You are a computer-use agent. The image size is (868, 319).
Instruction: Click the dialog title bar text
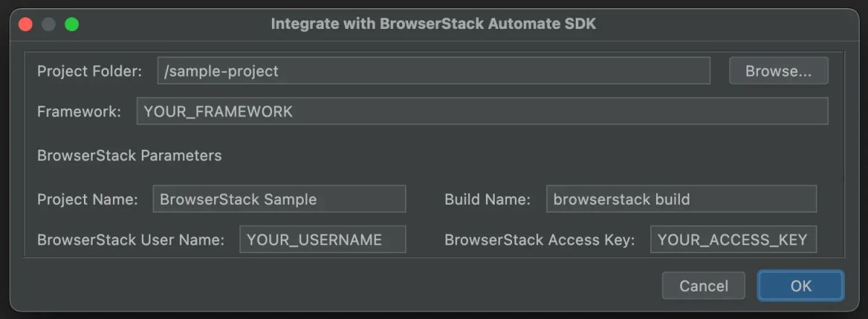point(433,24)
